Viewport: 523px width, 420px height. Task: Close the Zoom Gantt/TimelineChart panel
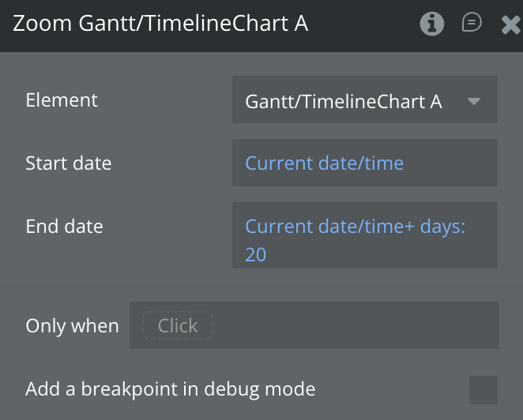coord(510,25)
